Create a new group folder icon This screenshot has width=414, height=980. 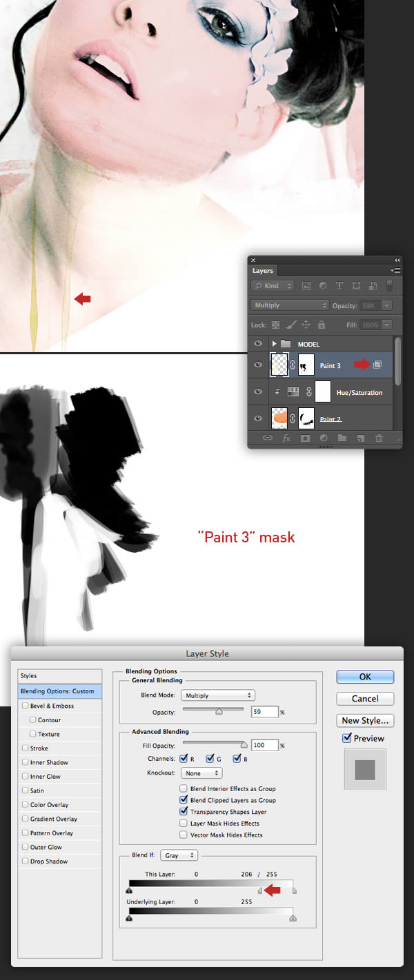tap(342, 438)
